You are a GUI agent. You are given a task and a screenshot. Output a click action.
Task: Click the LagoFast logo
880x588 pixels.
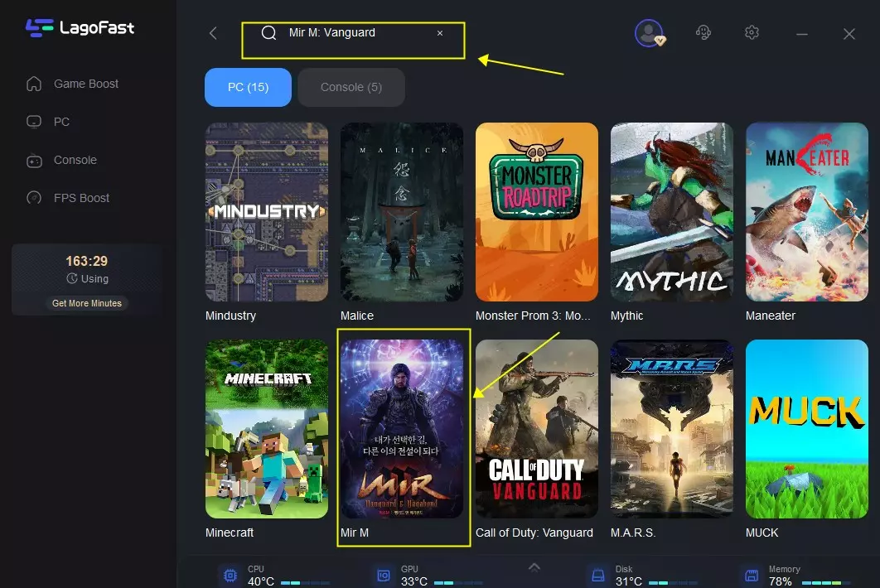(80, 27)
